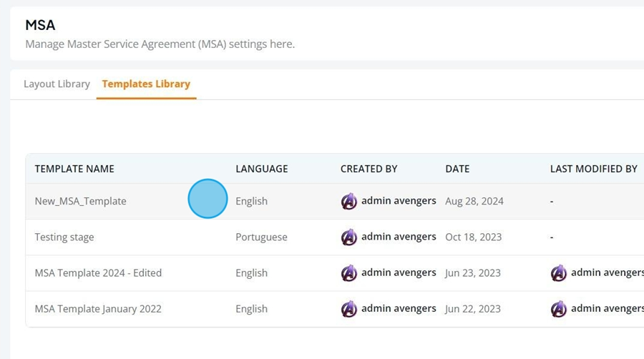644x359 pixels.
Task: Open MSA Template 2024 - Edited
Action: coord(98,273)
